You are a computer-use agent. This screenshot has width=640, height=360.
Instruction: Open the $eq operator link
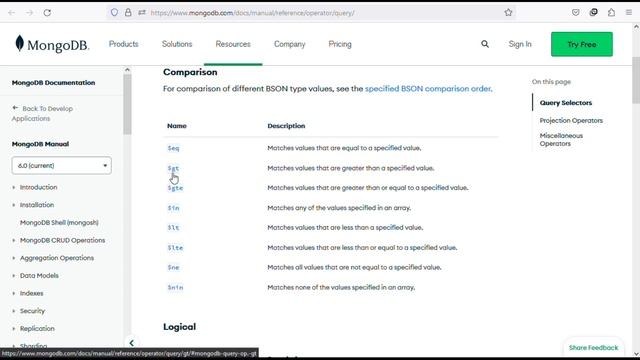coord(173,148)
